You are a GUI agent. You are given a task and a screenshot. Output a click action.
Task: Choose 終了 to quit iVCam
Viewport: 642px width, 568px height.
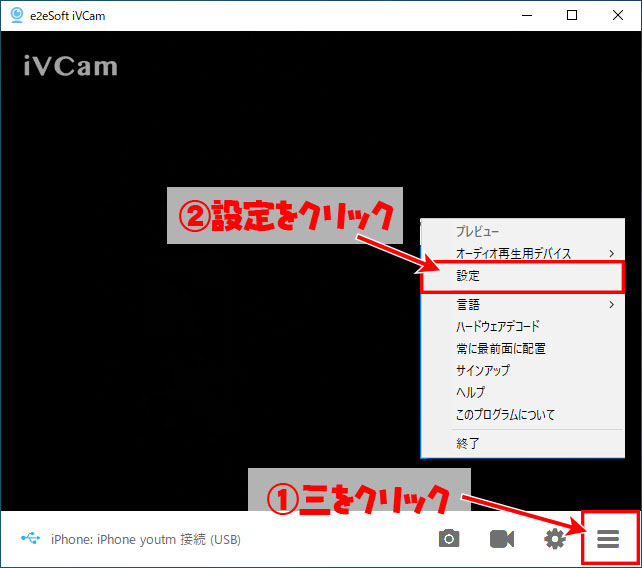pyautogui.click(x=522, y=443)
